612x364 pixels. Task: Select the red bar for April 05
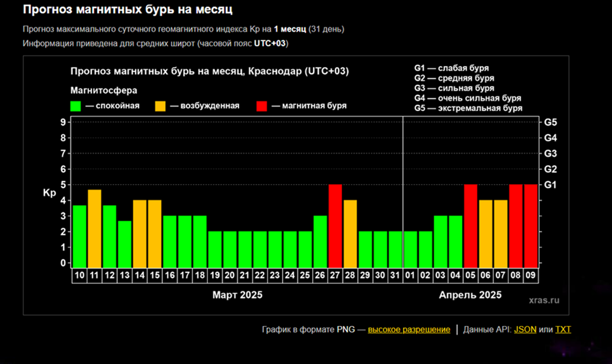pos(471,225)
